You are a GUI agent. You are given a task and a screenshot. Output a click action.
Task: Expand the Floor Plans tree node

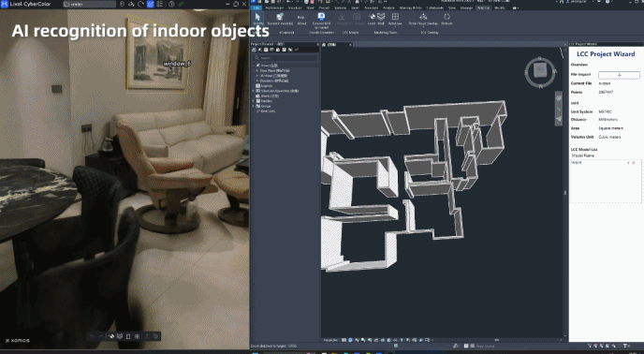pyautogui.click(x=257, y=71)
